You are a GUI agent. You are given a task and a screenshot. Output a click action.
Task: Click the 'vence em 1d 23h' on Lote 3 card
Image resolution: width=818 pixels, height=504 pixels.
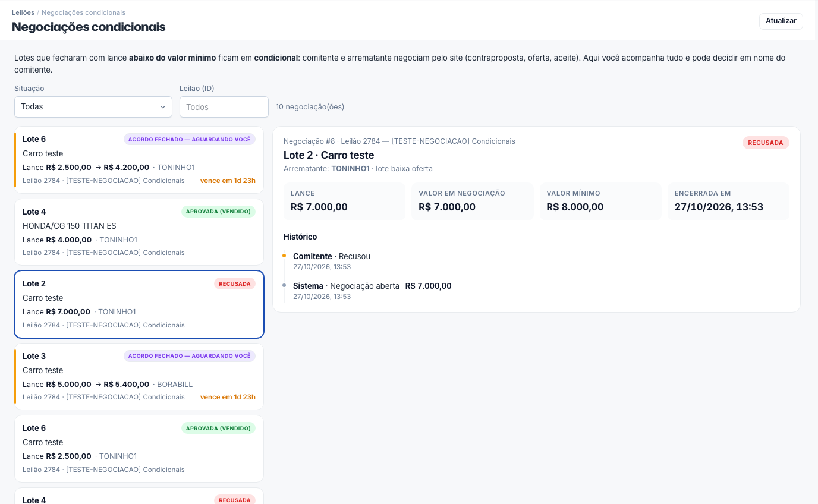228,397
